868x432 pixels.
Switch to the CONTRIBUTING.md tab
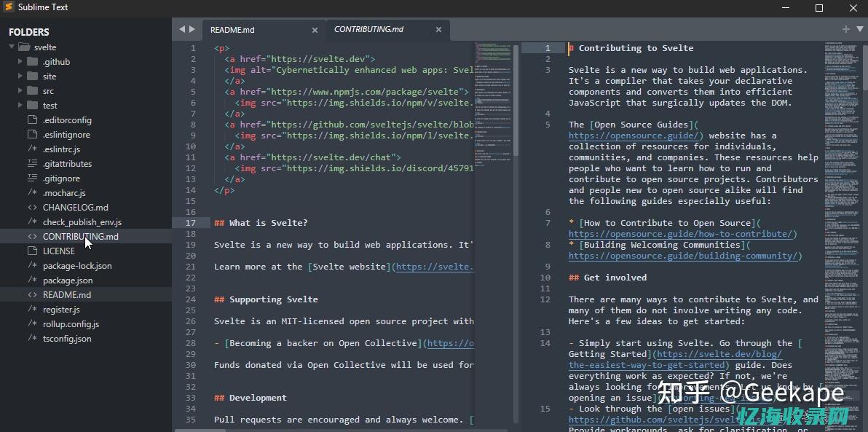point(388,30)
